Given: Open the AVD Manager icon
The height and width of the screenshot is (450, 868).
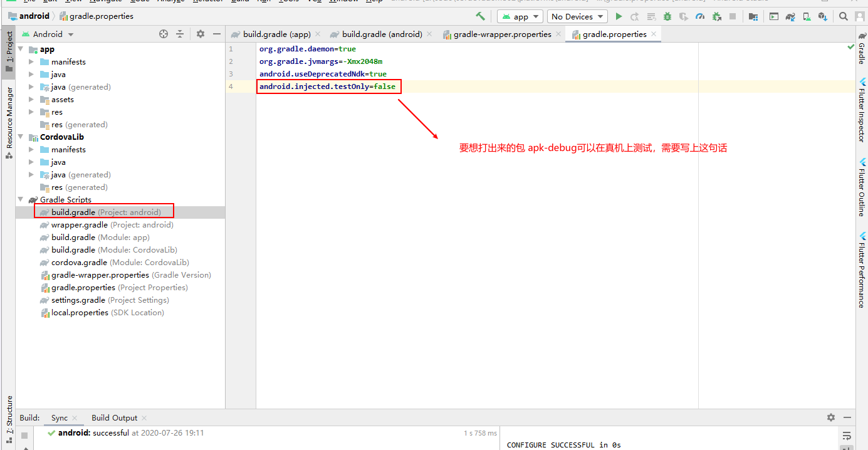Looking at the screenshot, I should [807, 16].
